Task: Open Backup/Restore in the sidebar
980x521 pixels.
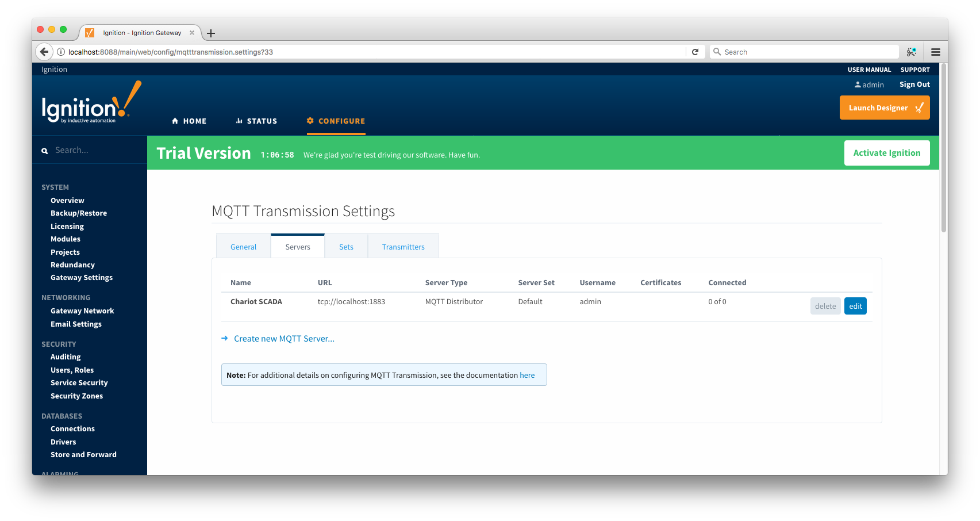Action: pos(79,213)
